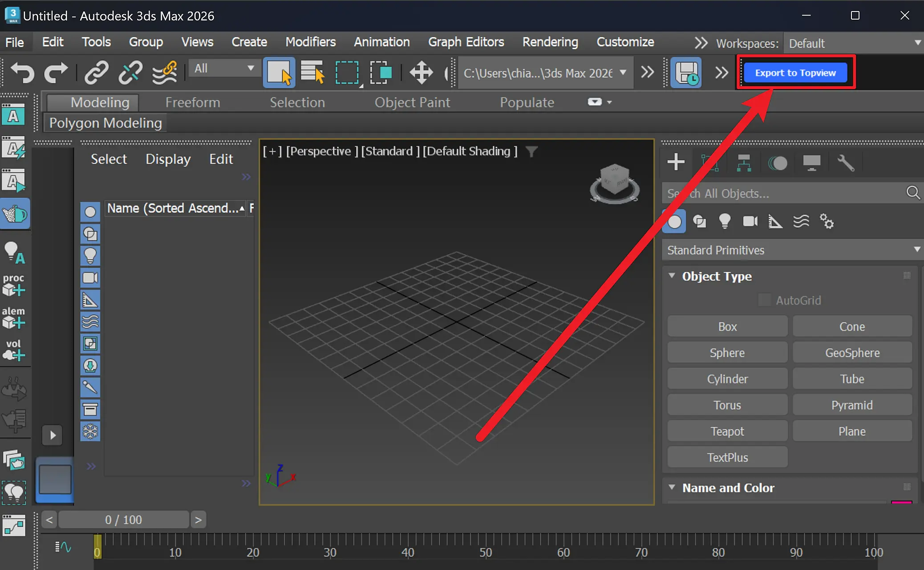Open the Graph Editors menu
Image resolution: width=924 pixels, height=570 pixels.
[466, 42]
